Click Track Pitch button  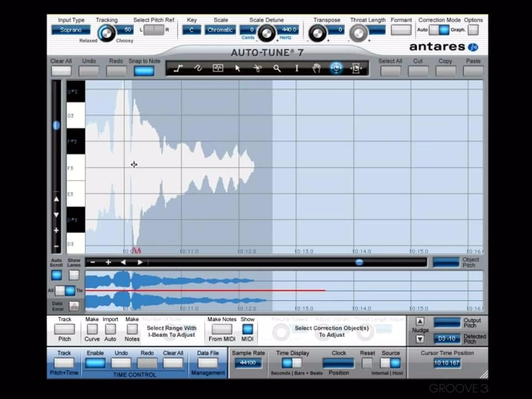(x=64, y=329)
